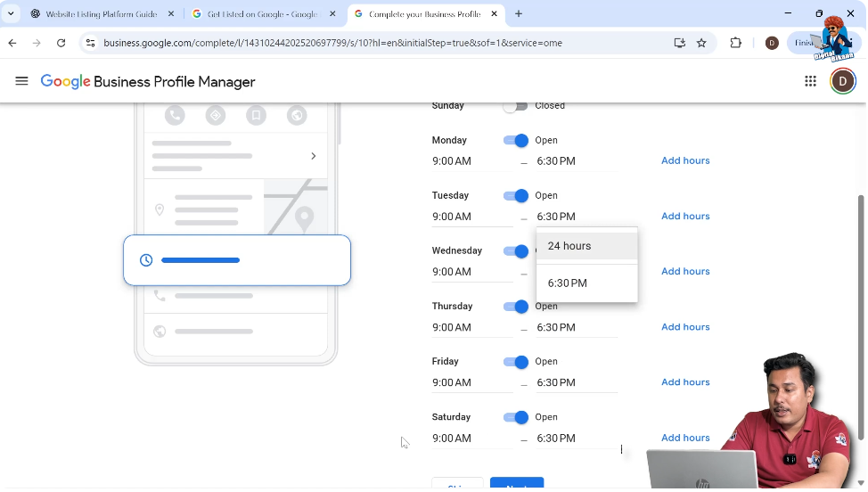Viewport: 868px width, 492px height.
Task: Click the Google Business Profile Manager logo
Action: (x=148, y=81)
